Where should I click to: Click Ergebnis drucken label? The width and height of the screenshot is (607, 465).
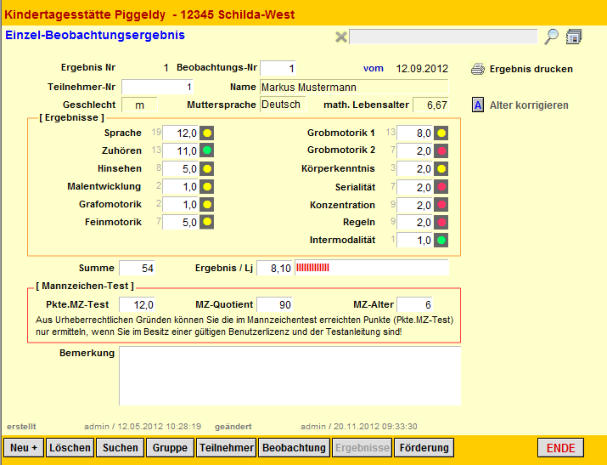pyautogui.click(x=531, y=69)
